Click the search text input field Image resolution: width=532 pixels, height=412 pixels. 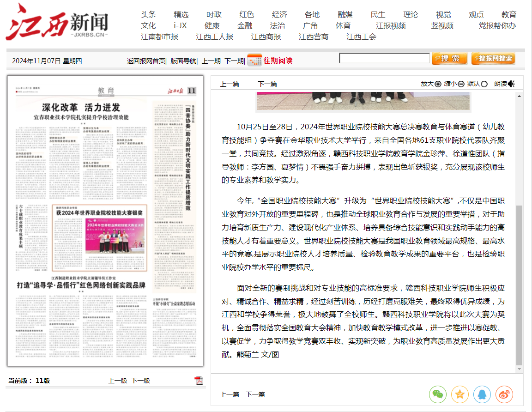pyautogui.click(x=384, y=58)
